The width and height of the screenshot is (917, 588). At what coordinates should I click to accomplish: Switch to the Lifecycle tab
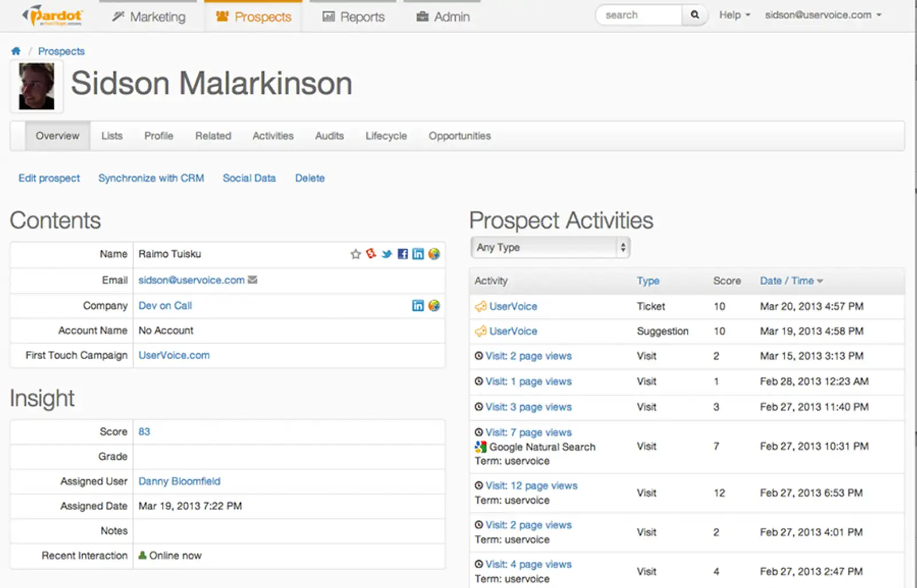click(386, 136)
